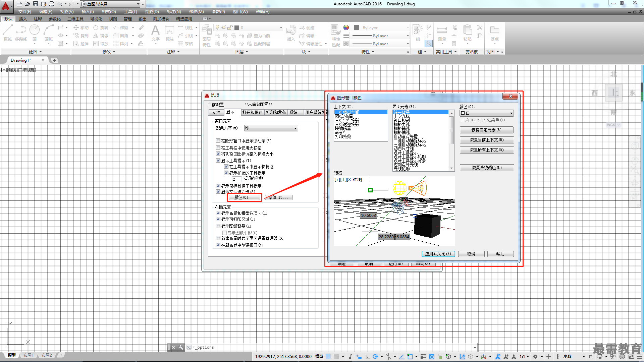The width and height of the screenshot is (644, 362).
Task: Click the Open file icon in quick access toolbar
Action: click(28, 4)
